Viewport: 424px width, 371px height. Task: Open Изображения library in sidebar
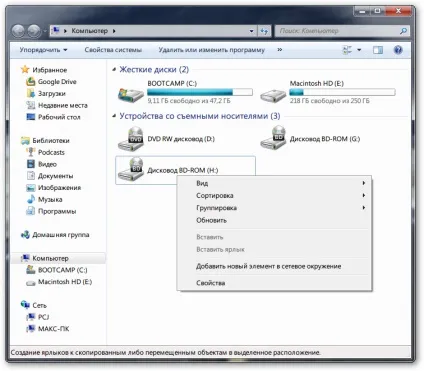(x=59, y=187)
